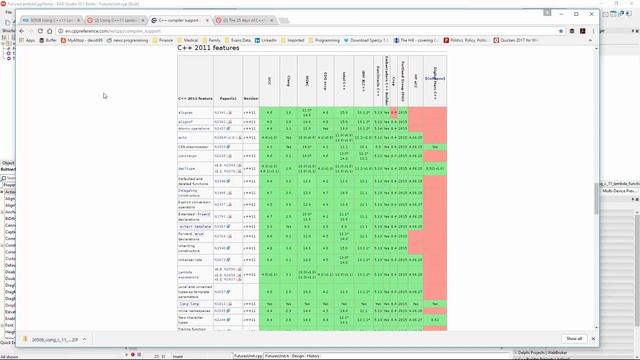
Task: Switch to FuturesUnit.cpp tab in RAD Studio
Action: [x=247, y=356]
